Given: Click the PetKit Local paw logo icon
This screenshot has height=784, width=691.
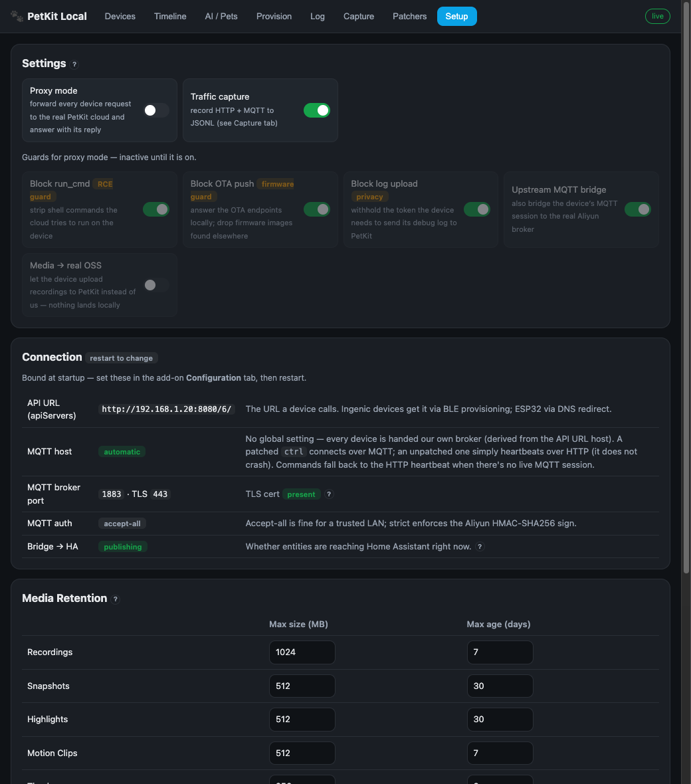Looking at the screenshot, I should 17,16.
